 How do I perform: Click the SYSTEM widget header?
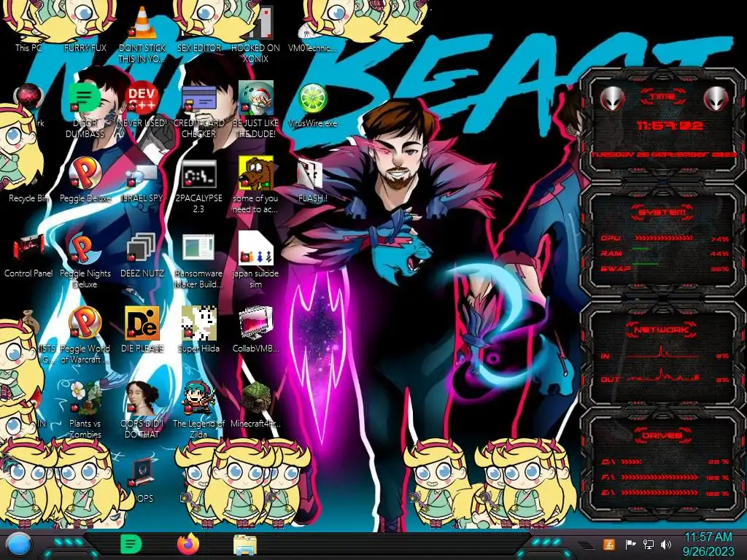coord(662,212)
